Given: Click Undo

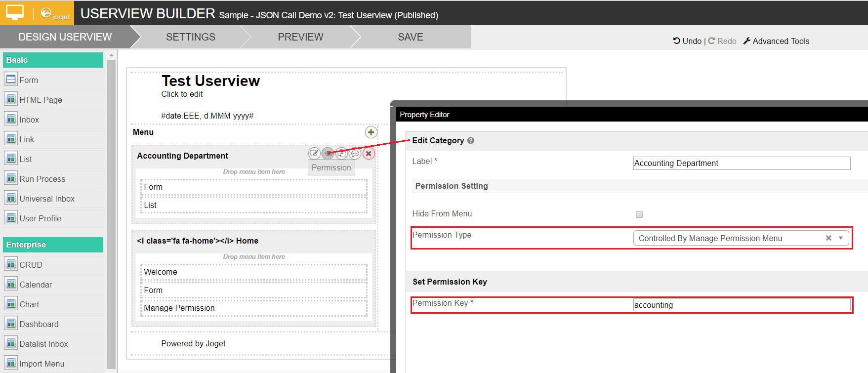Looking at the screenshot, I should click(687, 41).
